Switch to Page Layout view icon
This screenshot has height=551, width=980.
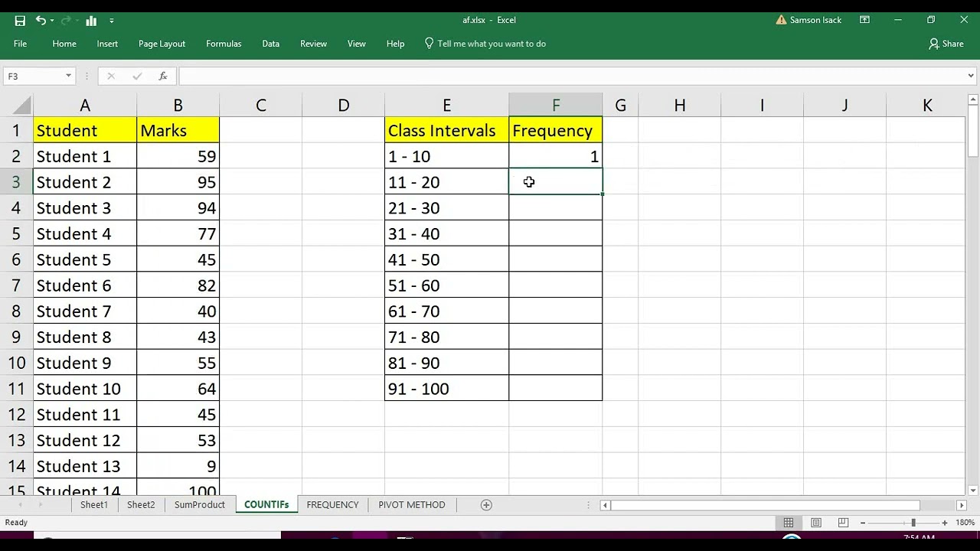coord(815,523)
